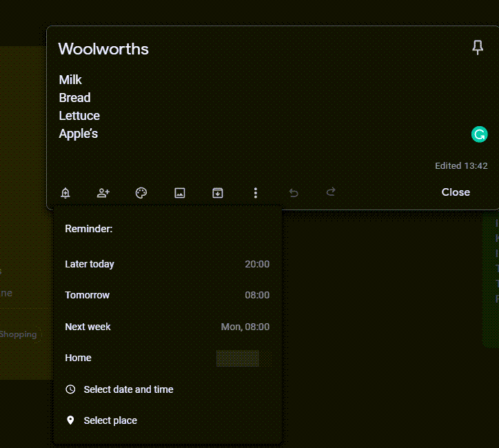This screenshot has height=448, width=499.
Task: Set reminder for Later today 20:00
Action: [x=167, y=264]
